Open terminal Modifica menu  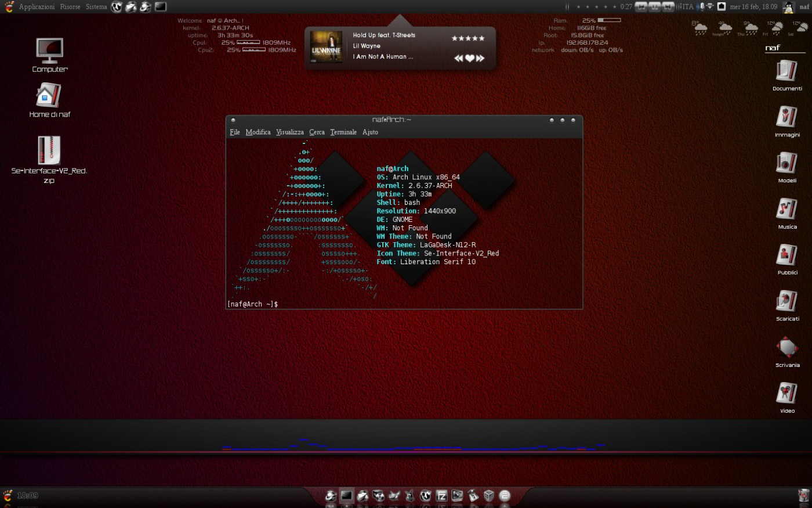pos(258,132)
